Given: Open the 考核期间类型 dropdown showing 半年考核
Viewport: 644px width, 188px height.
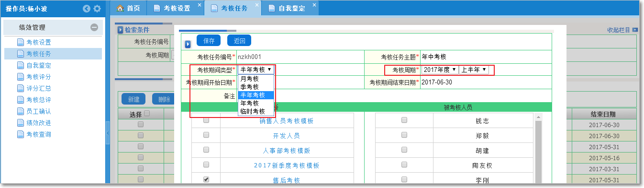Looking at the screenshot, I should pyautogui.click(x=256, y=70).
